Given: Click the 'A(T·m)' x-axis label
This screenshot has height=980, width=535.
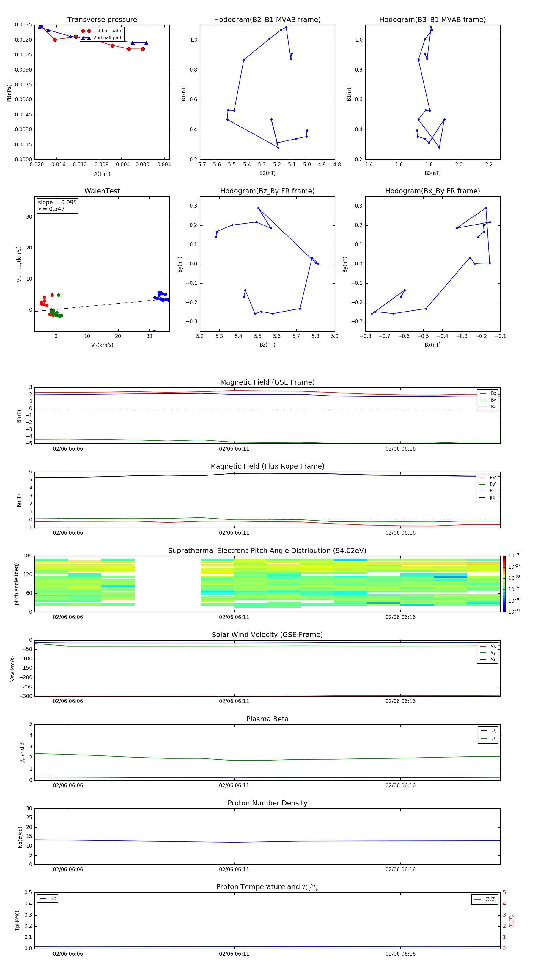Looking at the screenshot, I should [102, 174].
